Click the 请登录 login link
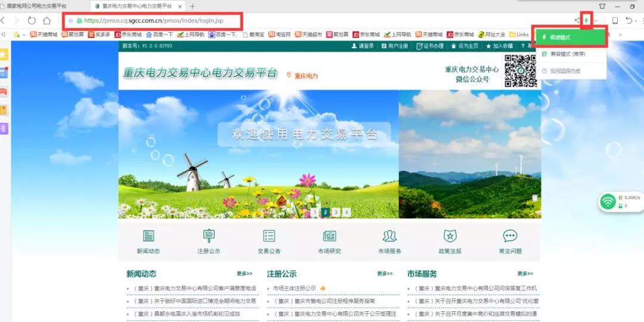 [x=363, y=46]
